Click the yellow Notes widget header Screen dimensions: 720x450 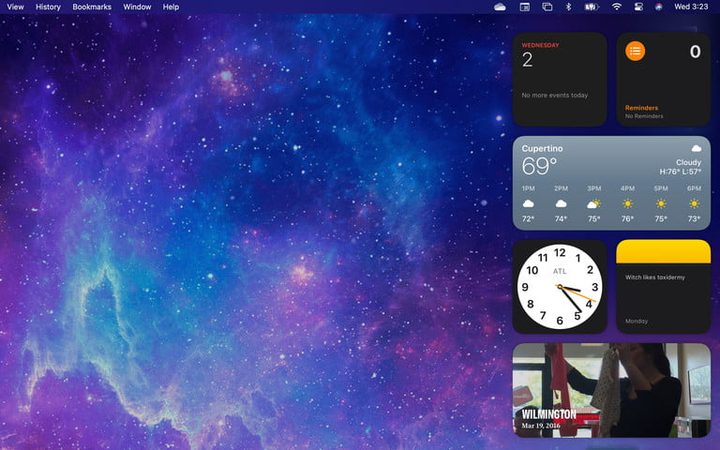click(664, 252)
